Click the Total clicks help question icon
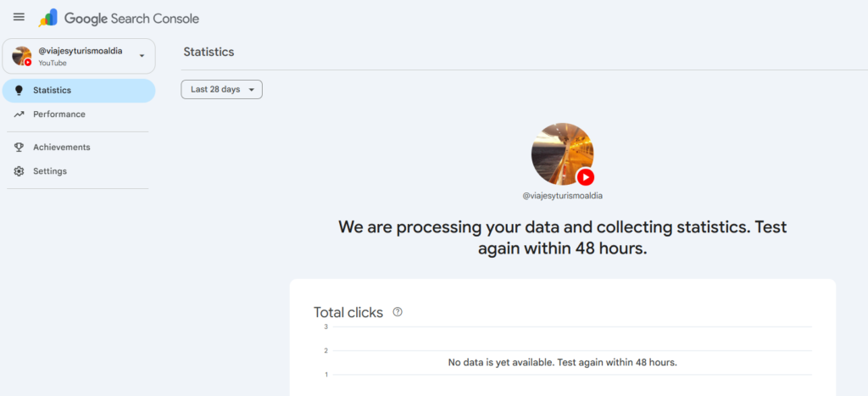This screenshot has width=868, height=396. (x=398, y=312)
